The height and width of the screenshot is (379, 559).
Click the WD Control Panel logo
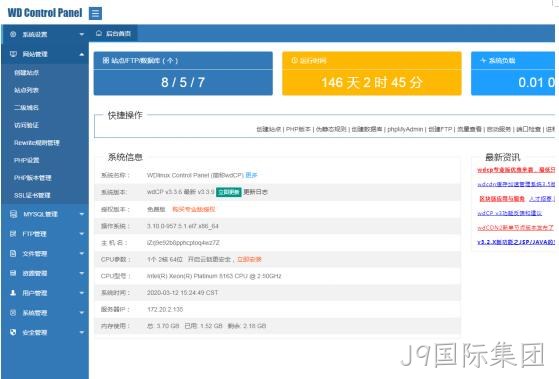tap(45, 13)
